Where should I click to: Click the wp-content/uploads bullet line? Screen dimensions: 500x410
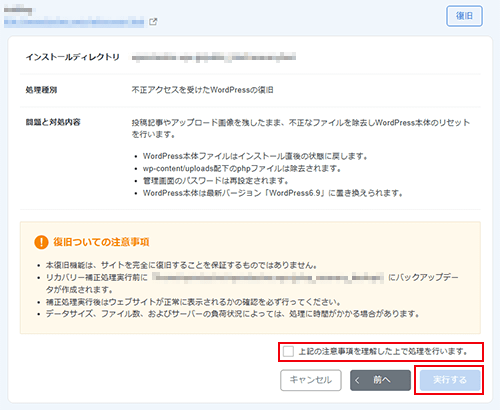click(242, 169)
